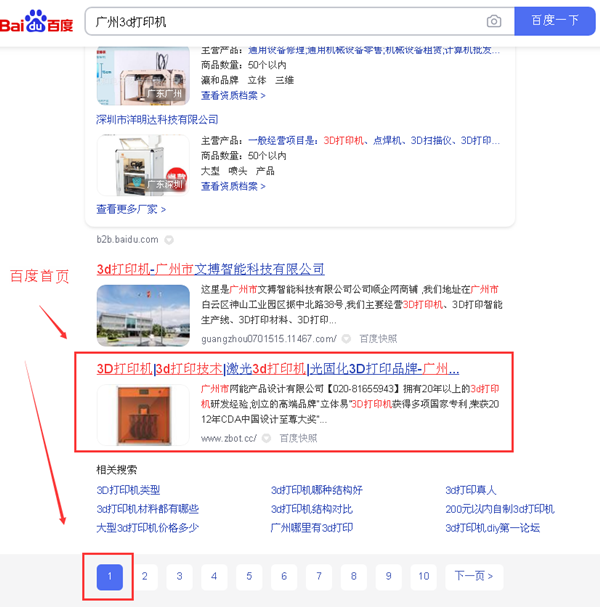Click the Baidu logo

(x=37, y=21)
